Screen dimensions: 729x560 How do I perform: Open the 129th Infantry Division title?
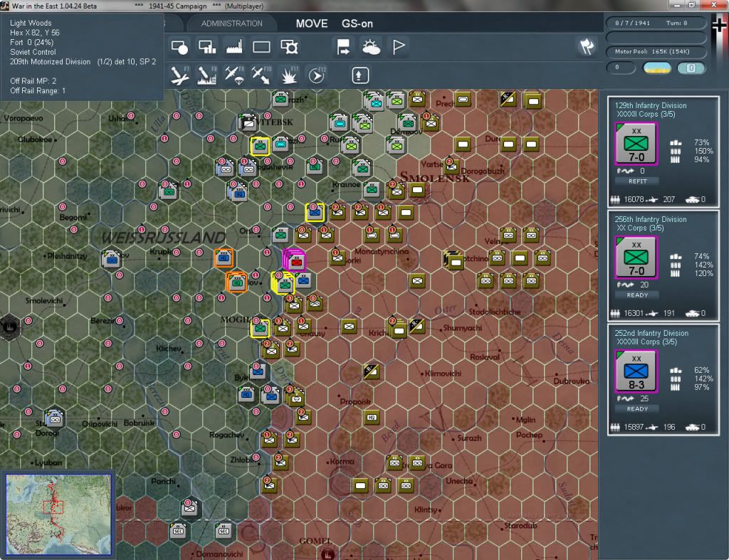tap(651, 105)
